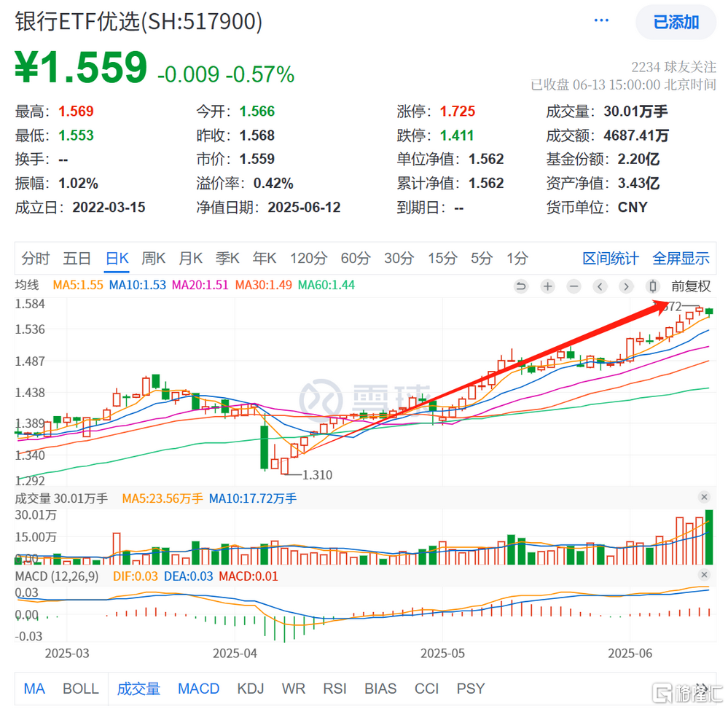The height and width of the screenshot is (709, 728).
Task: Toggle the candlestick style icon
Action: pyautogui.click(x=652, y=286)
